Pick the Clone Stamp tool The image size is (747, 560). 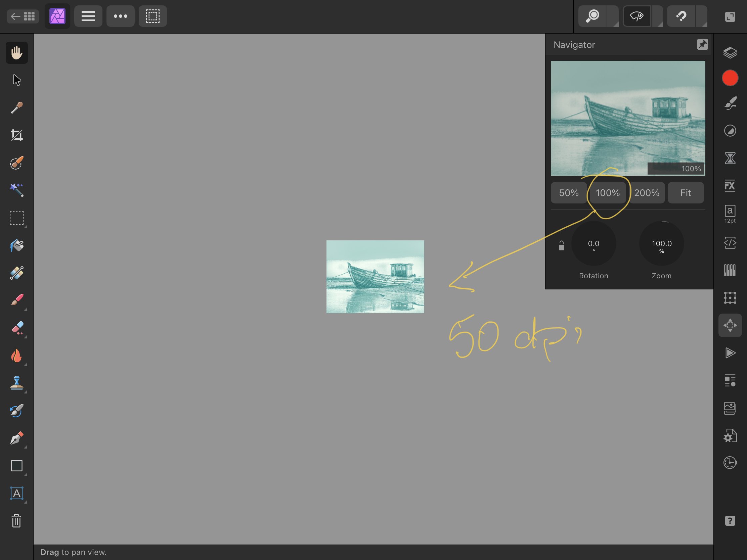click(16, 383)
